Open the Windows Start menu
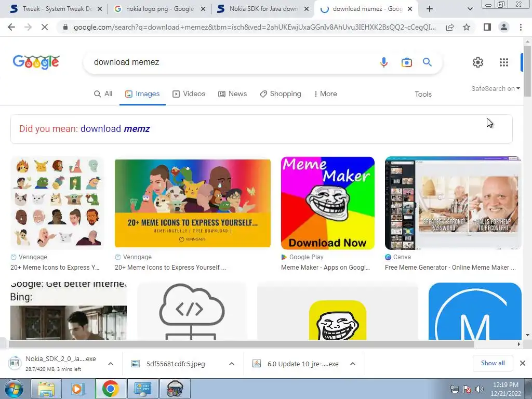 tap(14, 389)
